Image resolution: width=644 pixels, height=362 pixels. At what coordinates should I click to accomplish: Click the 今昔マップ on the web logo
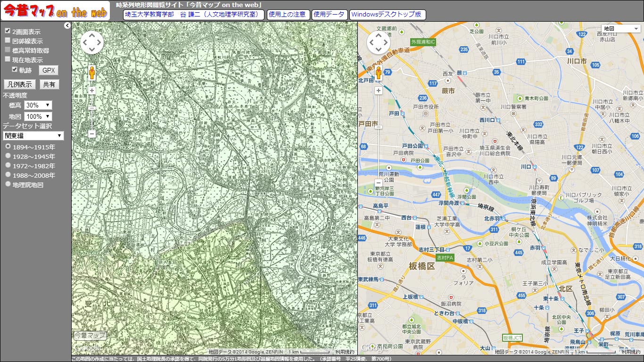pyautogui.click(x=55, y=10)
